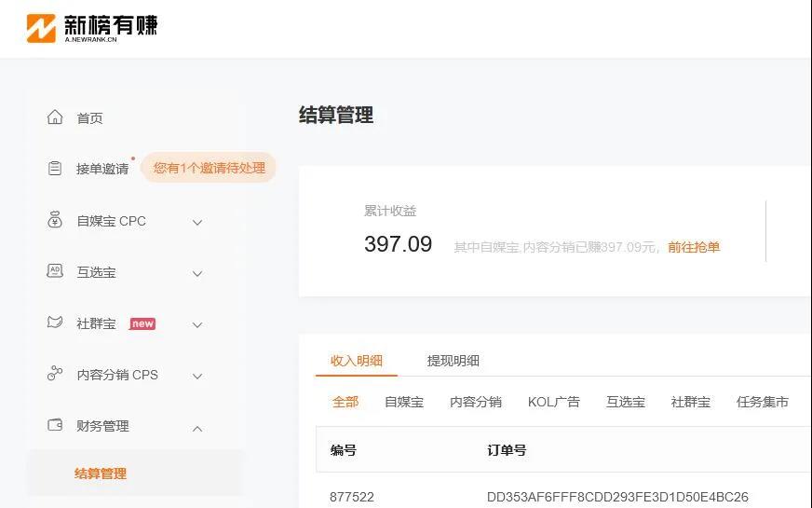Click the 财务管理 wallet icon

55,425
